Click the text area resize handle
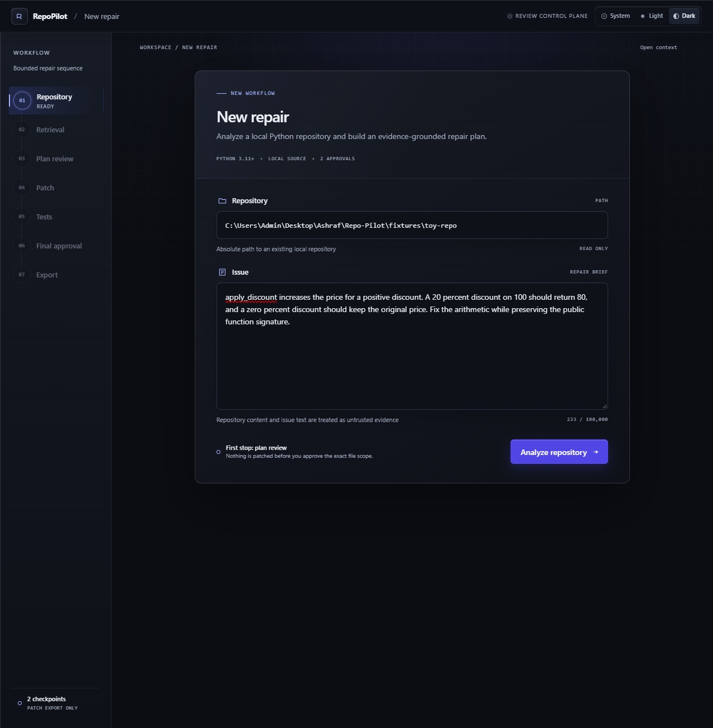Viewport: 713px width, 728px height. tap(604, 406)
